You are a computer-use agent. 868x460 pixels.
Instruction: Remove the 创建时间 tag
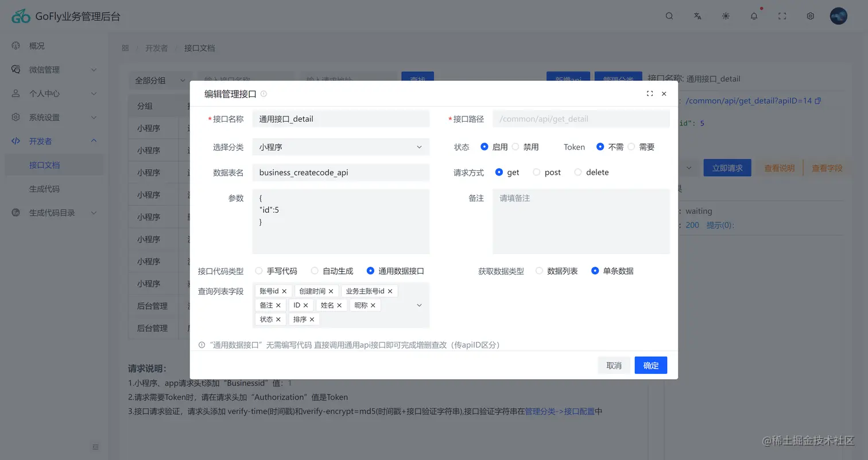pyautogui.click(x=331, y=291)
